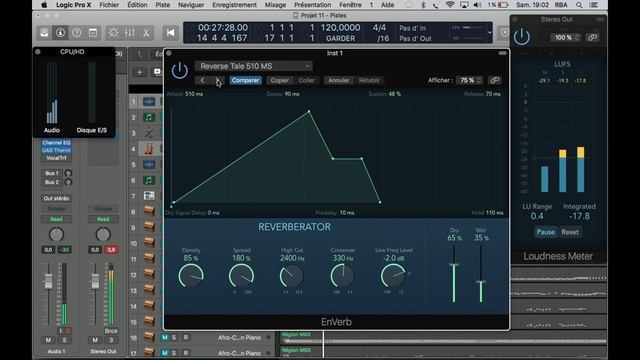Viewport: 640px width, 360px height.
Task: Open Loudness Meter 100 % size menu
Action: pyautogui.click(x=565, y=38)
